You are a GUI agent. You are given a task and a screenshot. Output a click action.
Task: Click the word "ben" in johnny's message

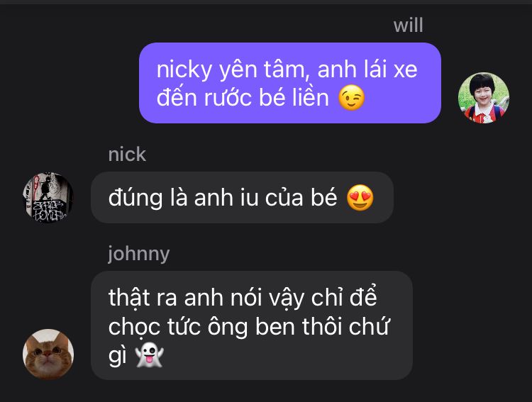point(275,326)
